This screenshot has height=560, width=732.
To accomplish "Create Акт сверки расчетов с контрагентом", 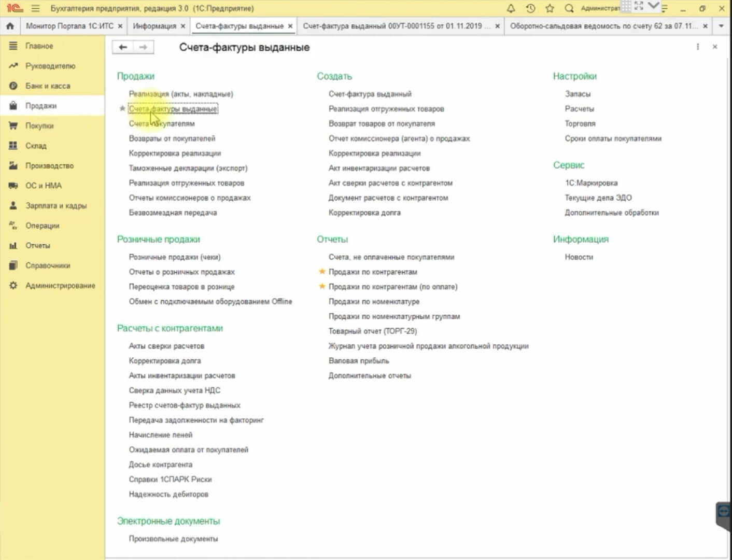I will point(390,183).
